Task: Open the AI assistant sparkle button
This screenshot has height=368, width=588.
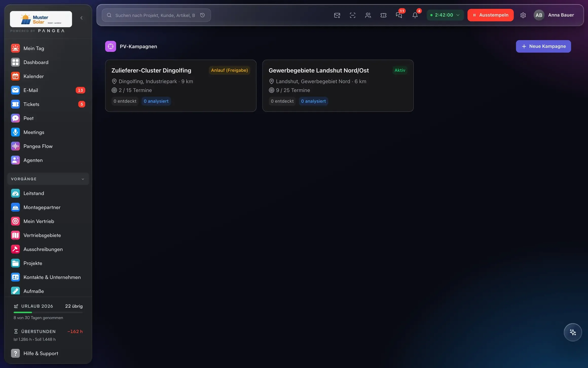Action: tap(573, 332)
